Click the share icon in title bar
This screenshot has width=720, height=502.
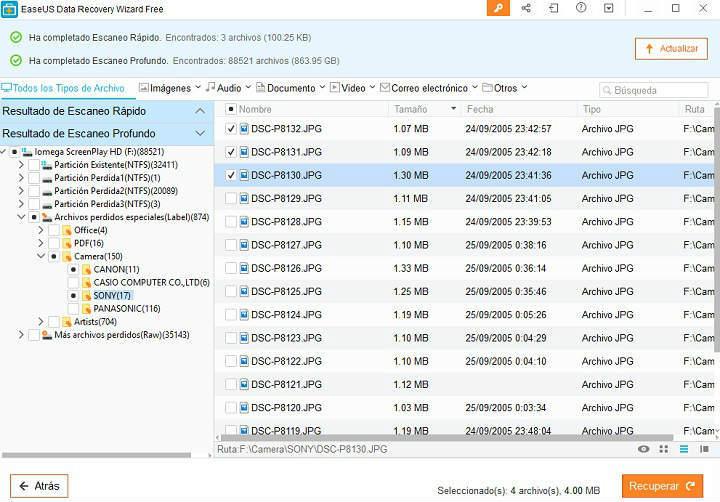526,8
